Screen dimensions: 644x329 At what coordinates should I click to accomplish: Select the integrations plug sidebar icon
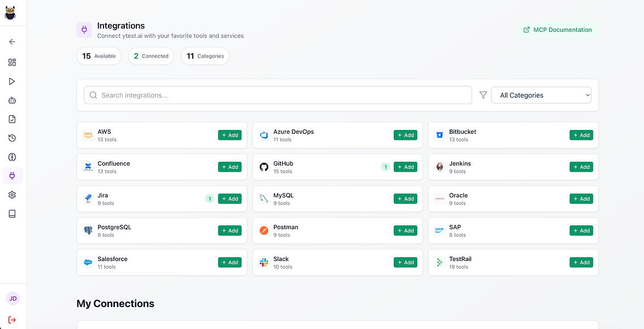point(12,175)
